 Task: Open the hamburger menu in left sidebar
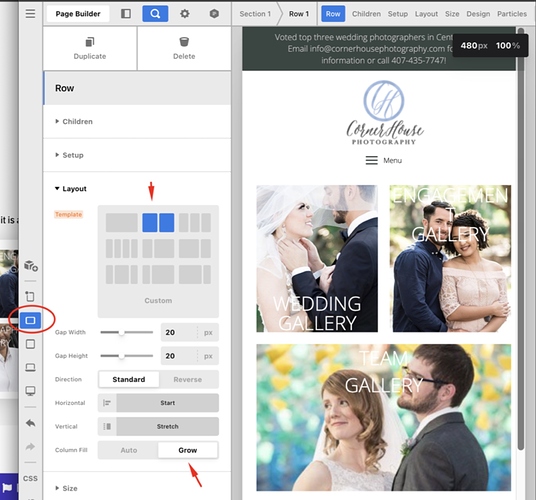coord(30,14)
